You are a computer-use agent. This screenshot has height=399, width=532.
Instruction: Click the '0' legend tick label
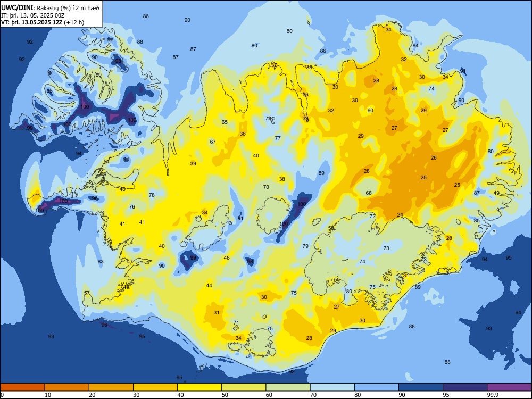pyautogui.click(x=2, y=395)
